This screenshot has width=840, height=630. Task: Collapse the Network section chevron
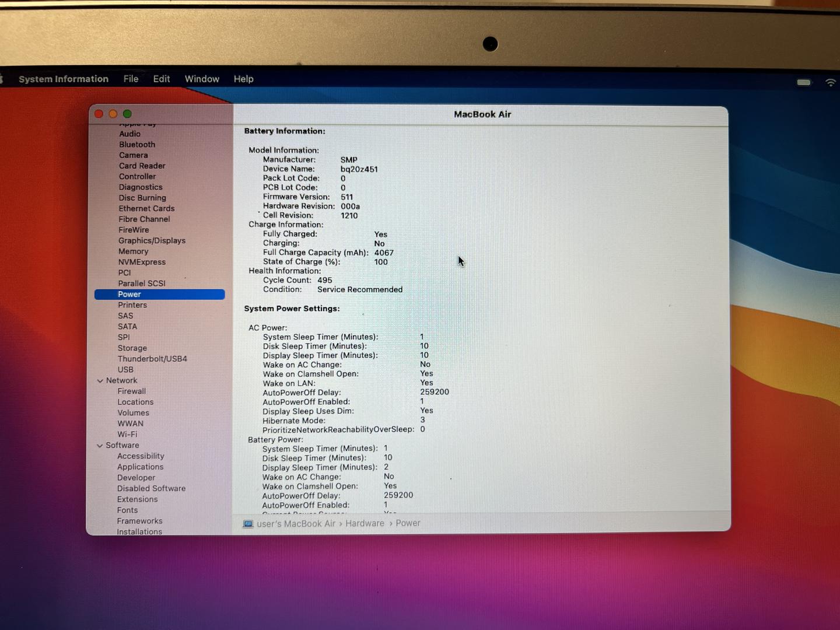click(x=100, y=381)
